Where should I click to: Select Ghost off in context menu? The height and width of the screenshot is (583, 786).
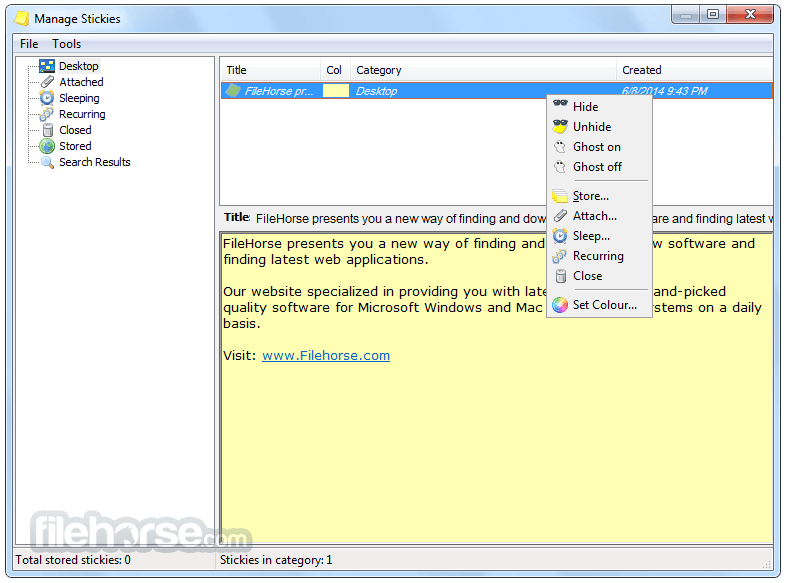[597, 167]
